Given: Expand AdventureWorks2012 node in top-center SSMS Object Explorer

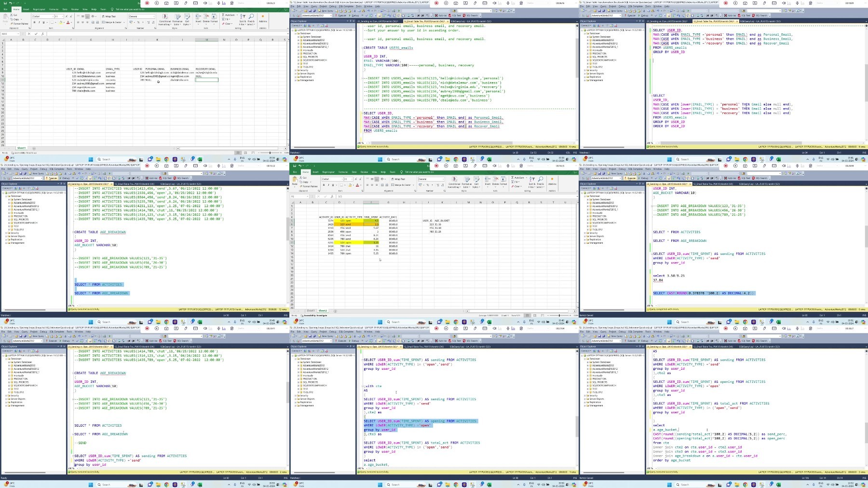Looking at the screenshot, I should pyautogui.click(x=299, y=40).
